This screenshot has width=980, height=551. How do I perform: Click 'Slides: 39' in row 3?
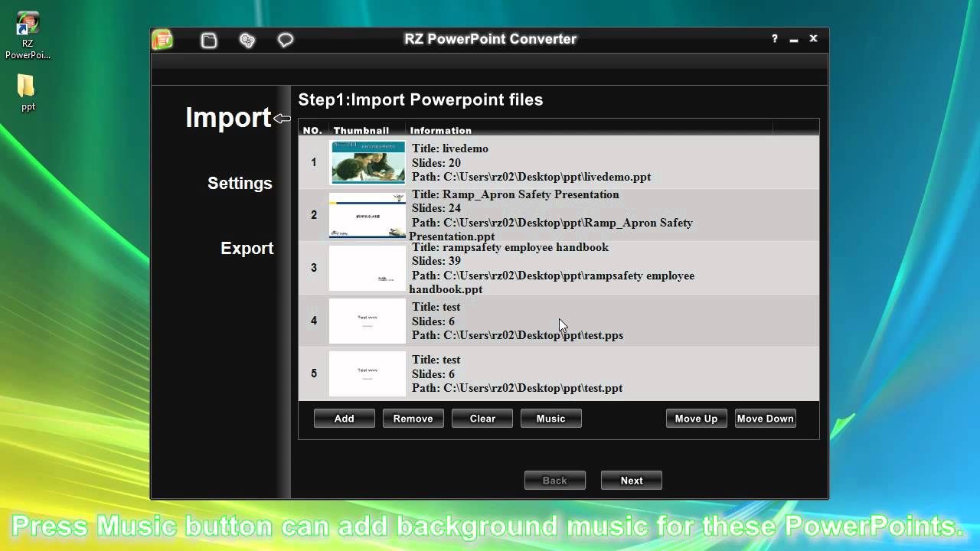(x=436, y=261)
